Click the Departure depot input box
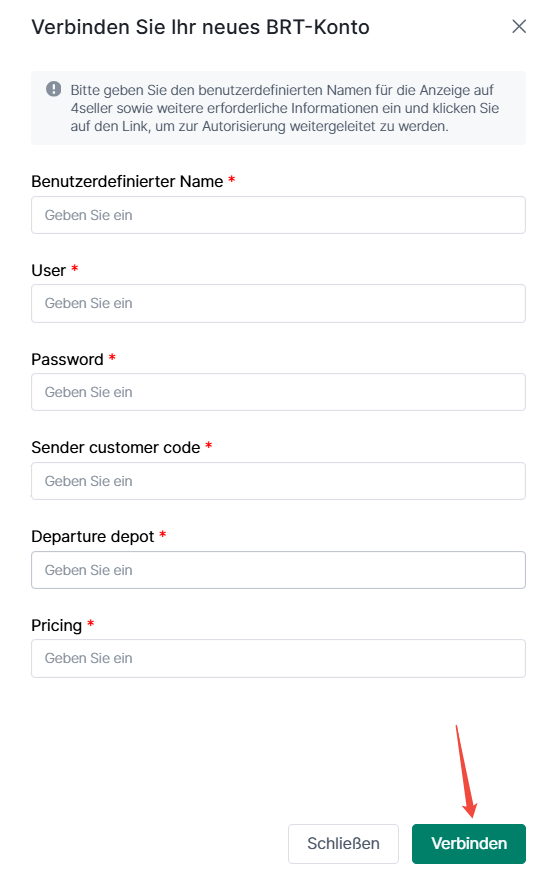Viewport: 546px width, 869px height. [x=278, y=570]
